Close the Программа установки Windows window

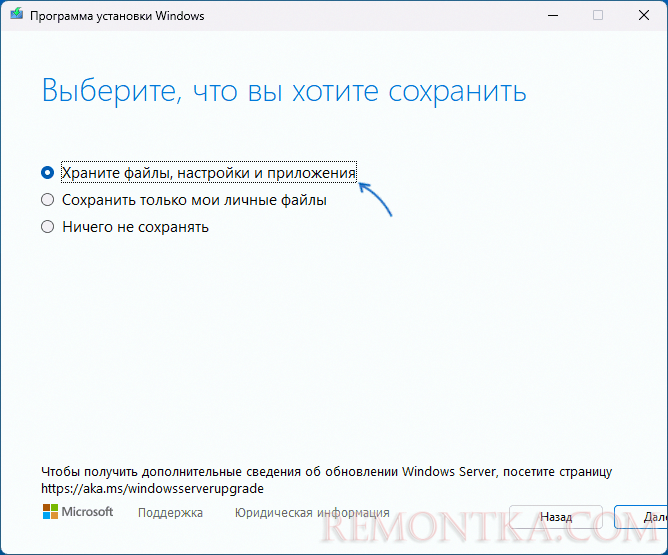[x=644, y=15]
